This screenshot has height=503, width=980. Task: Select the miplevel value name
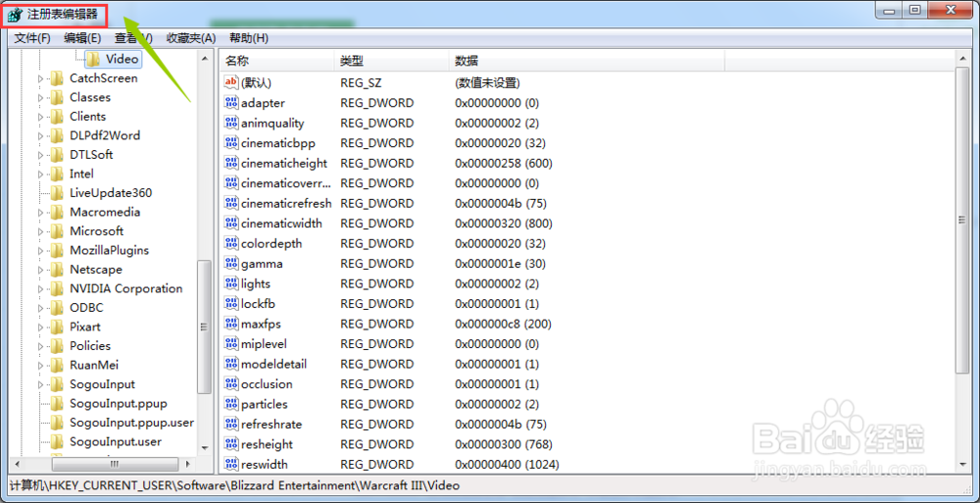pos(264,343)
